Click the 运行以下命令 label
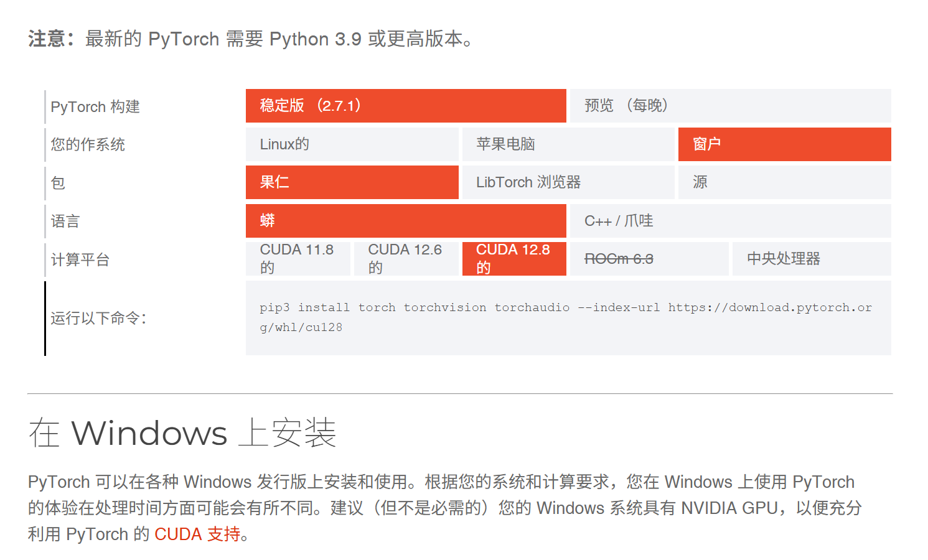This screenshot has height=560, width=928. [x=98, y=318]
